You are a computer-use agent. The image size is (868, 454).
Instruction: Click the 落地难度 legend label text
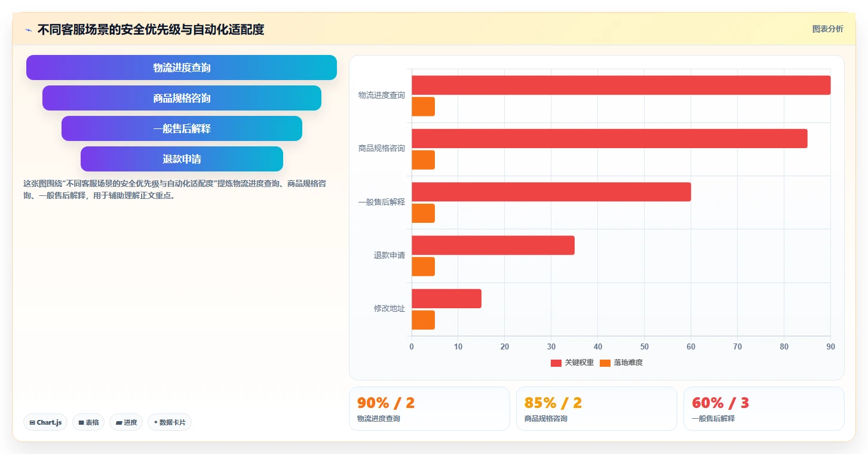pyautogui.click(x=628, y=363)
